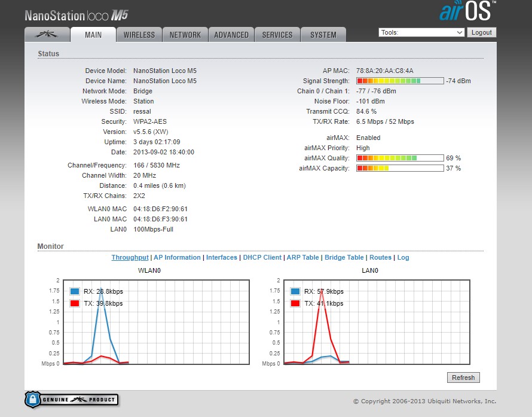532x417 pixels.
Task: Open the AP Information link
Action: (177, 257)
